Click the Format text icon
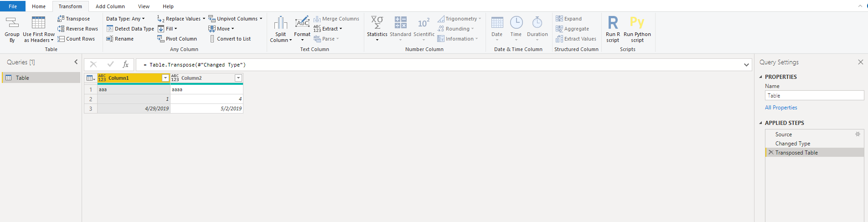The width and height of the screenshot is (868, 222). click(302, 23)
